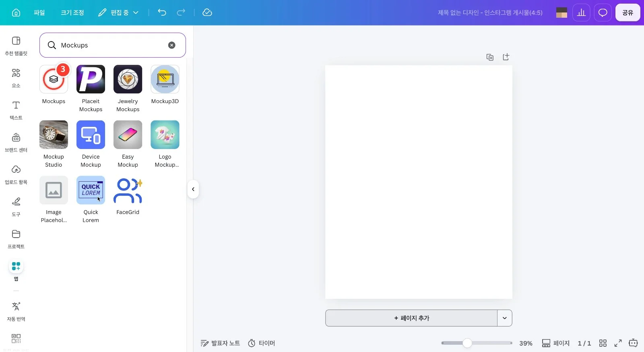Viewport: 644px width, 352px height.
Task: Click the Mockups search field
Action: [113, 45]
